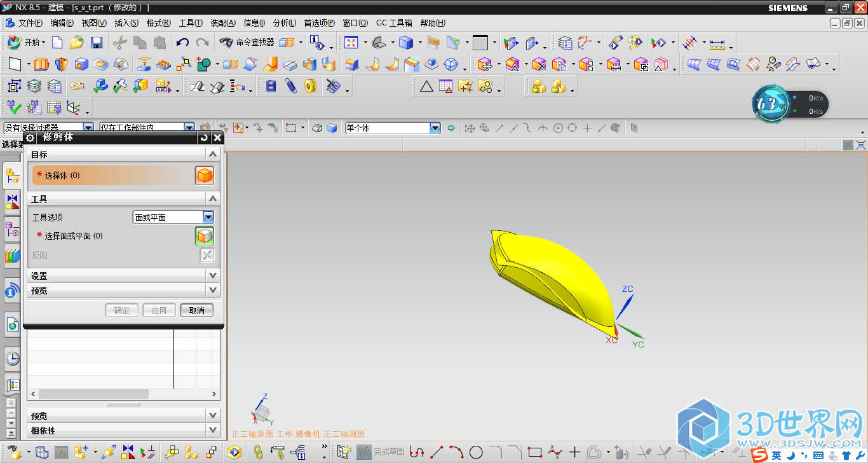Click the select face or plane icon
The height and width of the screenshot is (463, 868).
(204, 236)
